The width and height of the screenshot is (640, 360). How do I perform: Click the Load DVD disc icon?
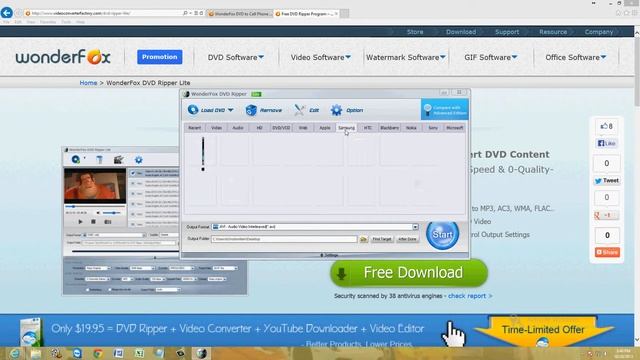pos(193,109)
